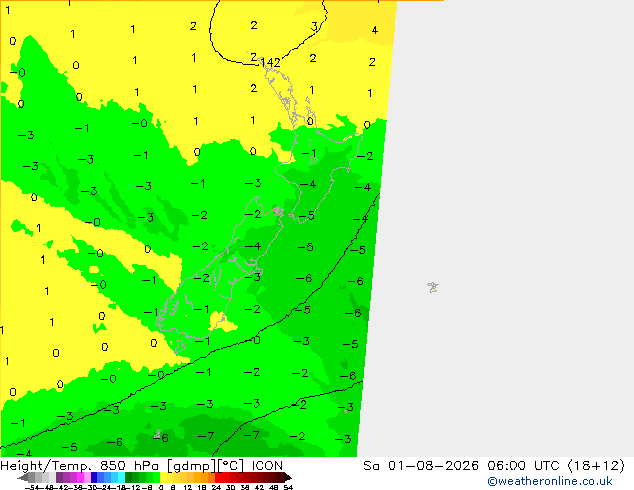Open the weatheronline.co.uk copyright link
The image size is (634, 490).
[550, 481]
